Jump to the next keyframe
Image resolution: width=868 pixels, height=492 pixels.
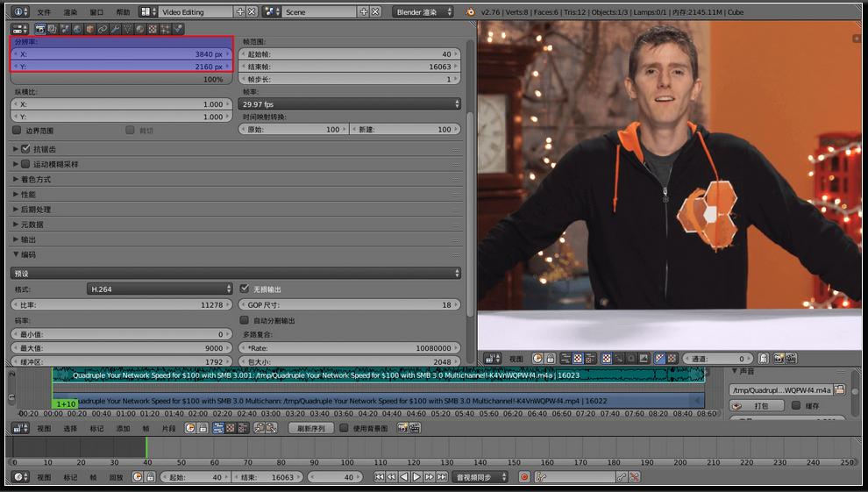coord(430,476)
